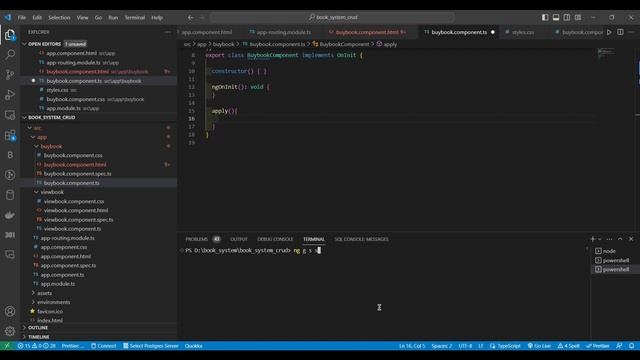Click the command center search box
640x360 pixels.
tap(332, 18)
